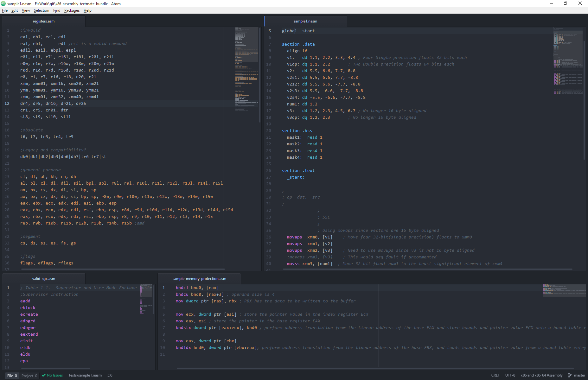Viewport: 588px width, 380px height.
Task: Click the 'bndstx' instruction in sample-memory-protection.asm
Action: [x=183, y=328]
